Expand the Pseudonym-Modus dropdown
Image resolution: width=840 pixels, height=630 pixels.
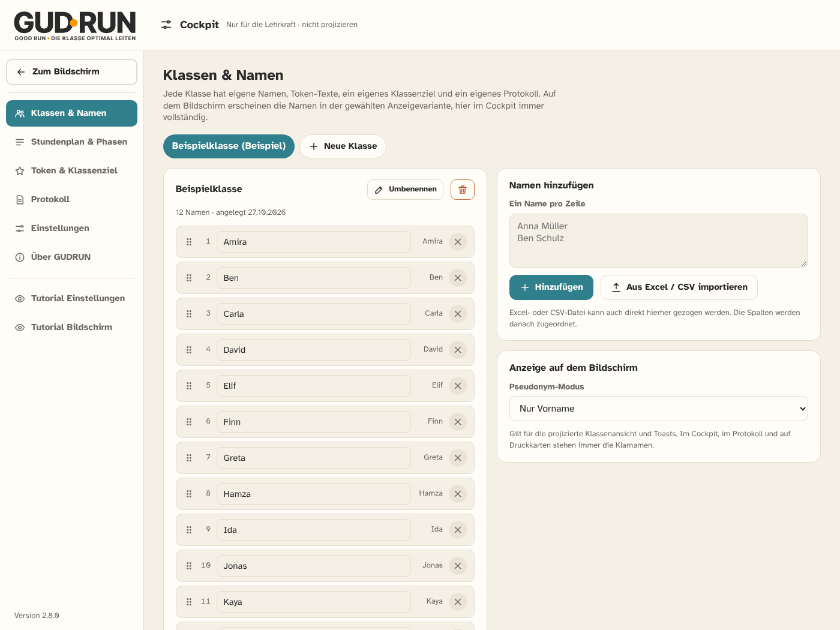[x=659, y=409]
